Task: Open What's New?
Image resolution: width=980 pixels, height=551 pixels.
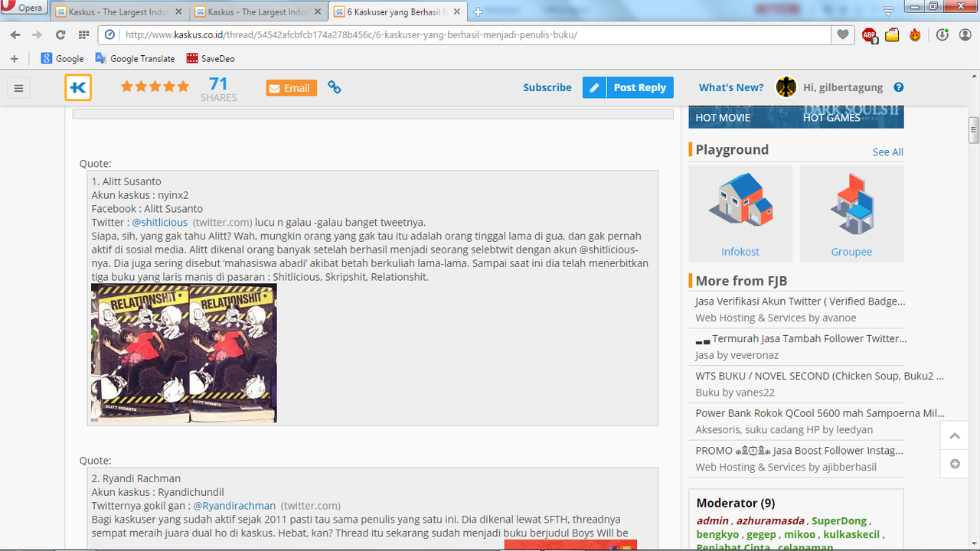Action: [731, 87]
